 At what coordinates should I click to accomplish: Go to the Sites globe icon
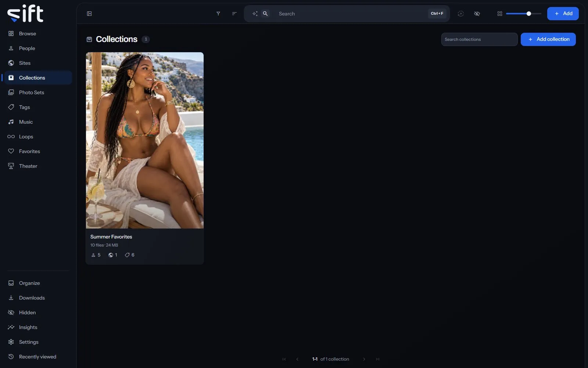tap(11, 63)
